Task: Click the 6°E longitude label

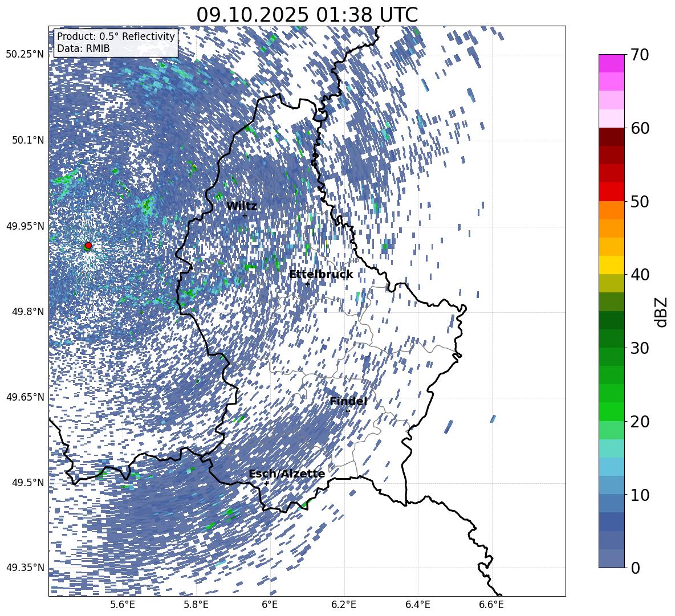Action: [x=270, y=605]
